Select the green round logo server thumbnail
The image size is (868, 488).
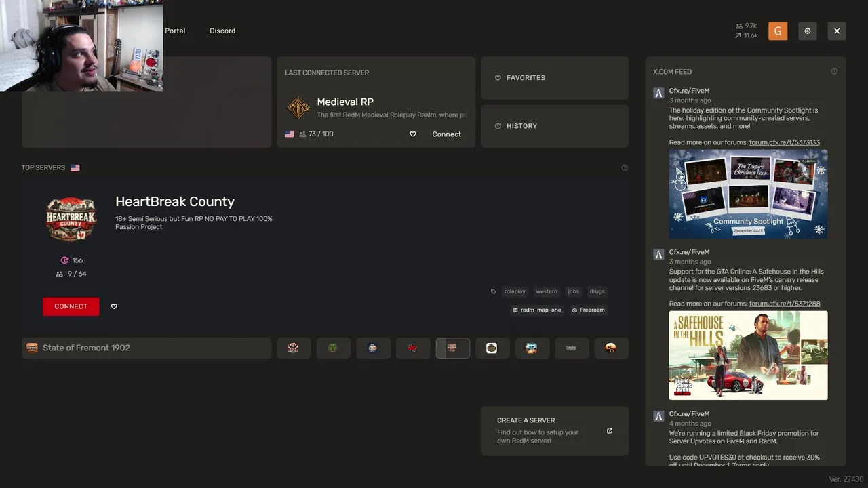(333, 348)
